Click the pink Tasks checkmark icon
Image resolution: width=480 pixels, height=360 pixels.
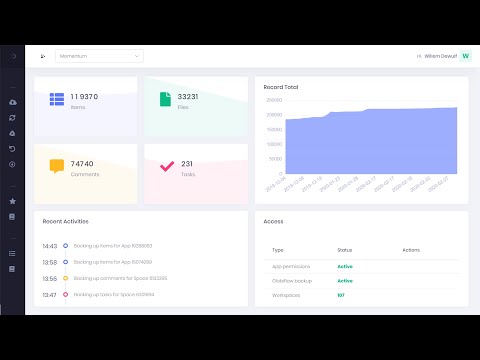pyautogui.click(x=167, y=166)
